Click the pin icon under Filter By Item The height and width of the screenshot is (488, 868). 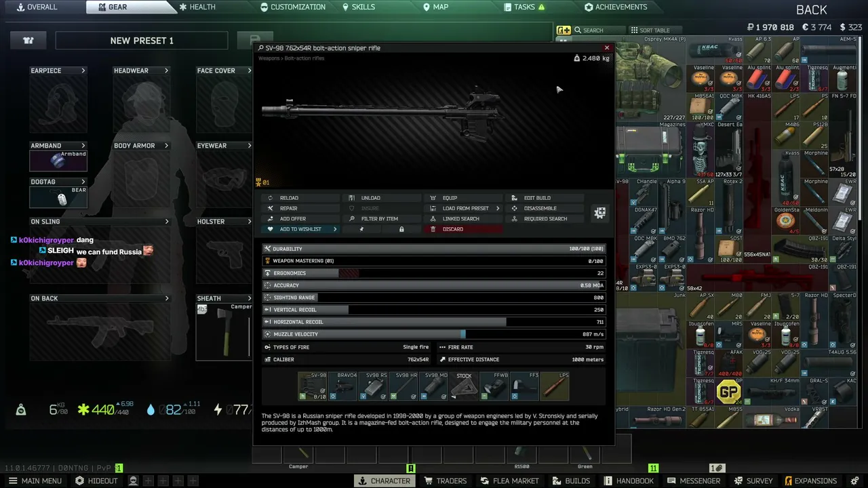point(361,229)
